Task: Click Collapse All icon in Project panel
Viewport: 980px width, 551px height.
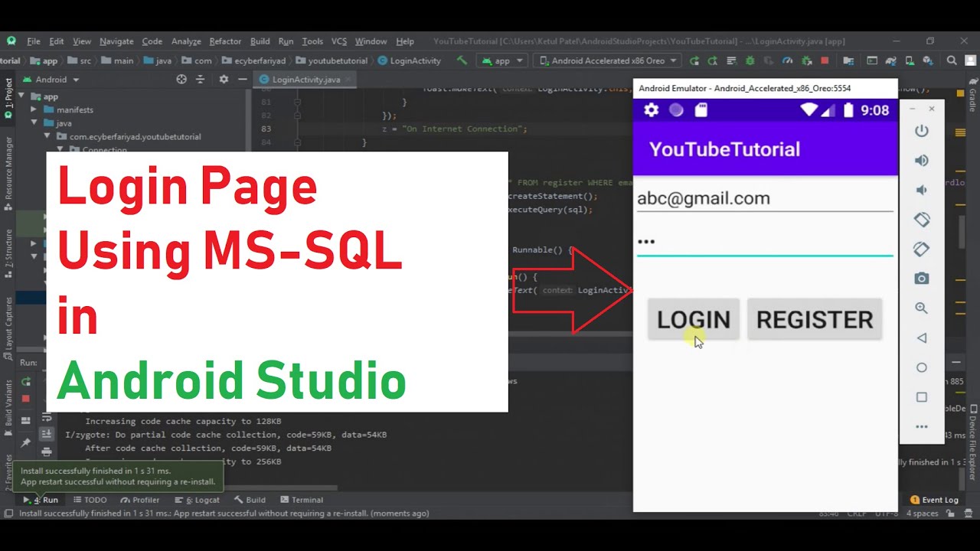Action: click(x=200, y=79)
